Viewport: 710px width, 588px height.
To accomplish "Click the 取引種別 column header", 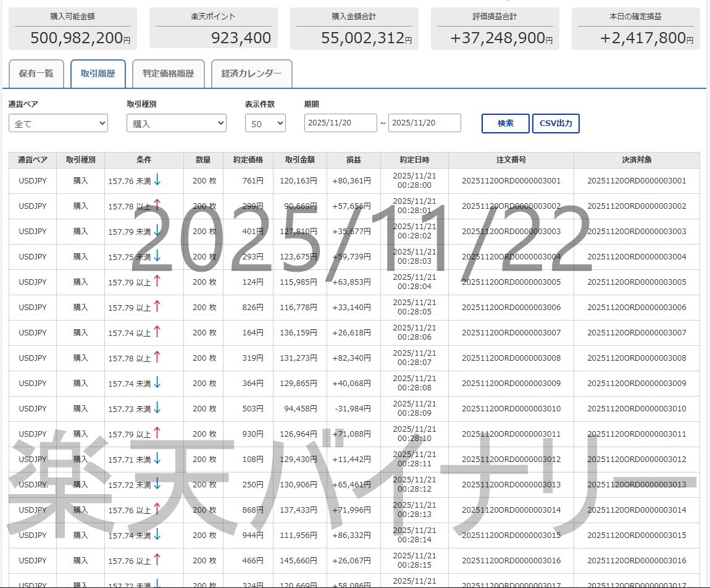I will coord(81,160).
